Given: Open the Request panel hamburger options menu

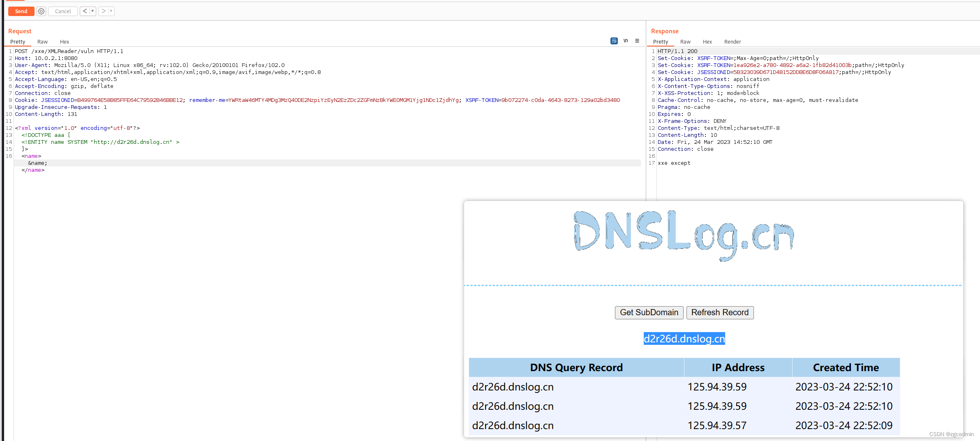Looking at the screenshot, I should pos(637,41).
